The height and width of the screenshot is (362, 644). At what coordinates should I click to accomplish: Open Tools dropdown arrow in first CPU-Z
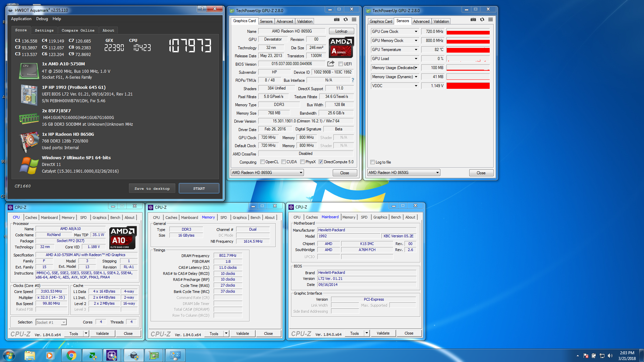pos(86,334)
